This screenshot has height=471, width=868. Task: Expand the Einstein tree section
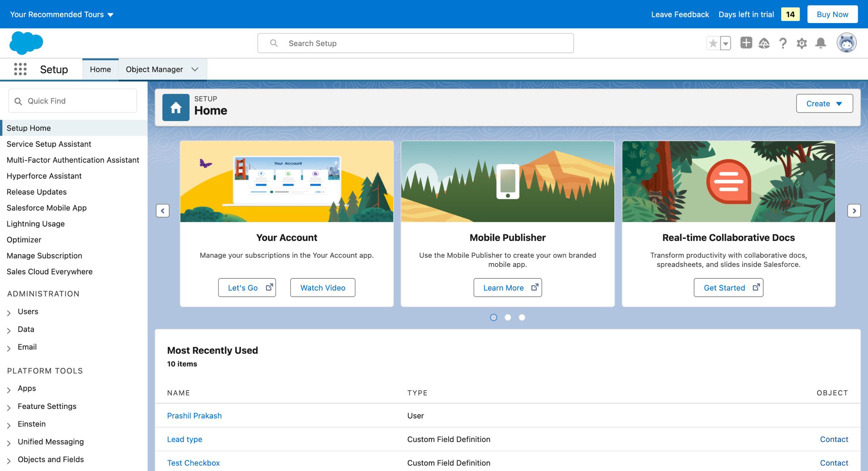9,425
